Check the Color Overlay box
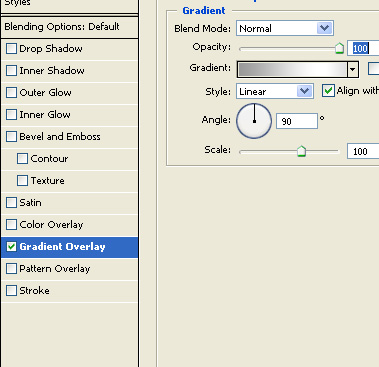 [x=11, y=225]
